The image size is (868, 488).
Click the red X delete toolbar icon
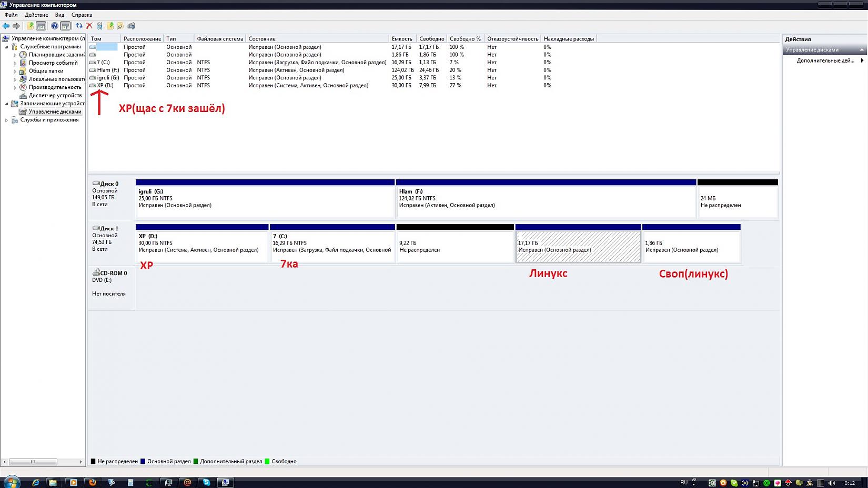coord(89,26)
